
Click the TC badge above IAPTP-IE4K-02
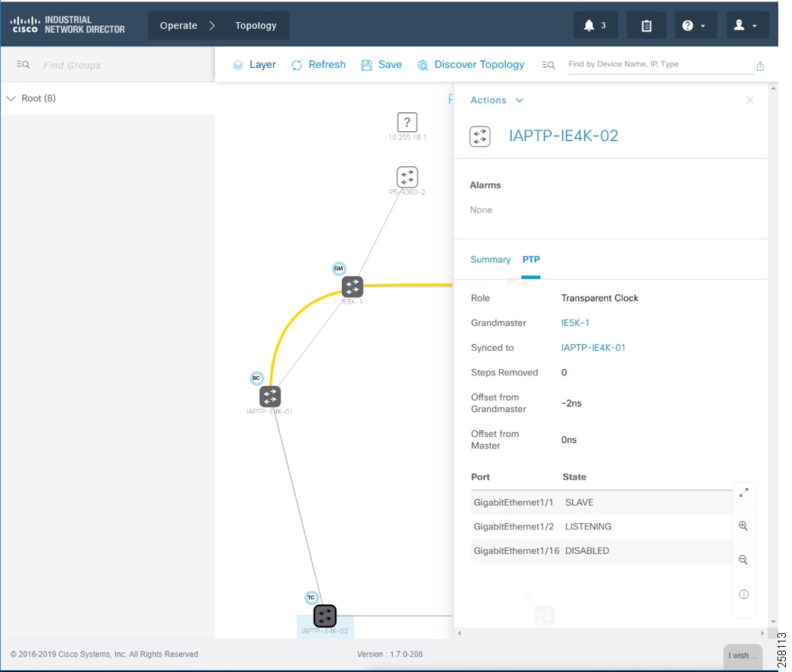pos(311,598)
